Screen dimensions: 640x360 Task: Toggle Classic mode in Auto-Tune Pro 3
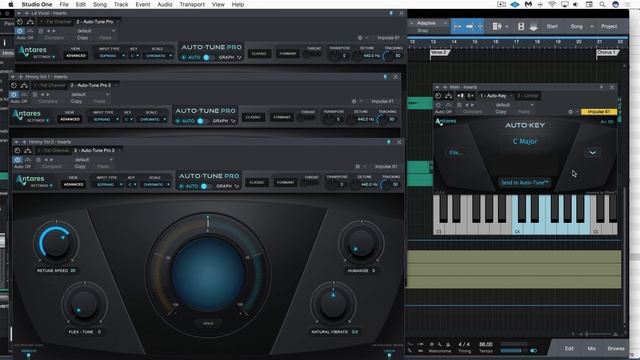(x=256, y=182)
